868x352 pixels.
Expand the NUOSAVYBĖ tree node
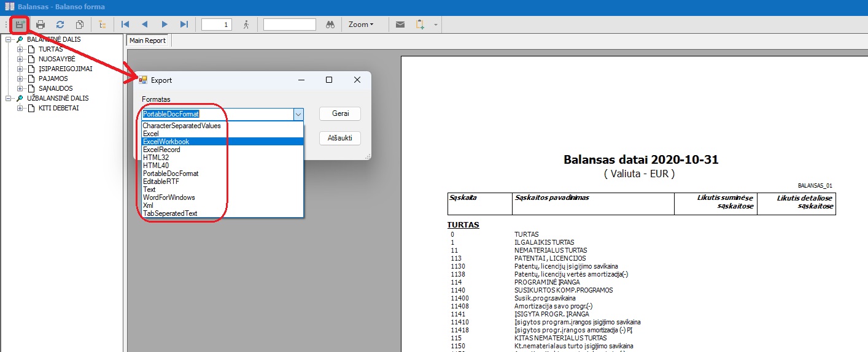coord(20,59)
